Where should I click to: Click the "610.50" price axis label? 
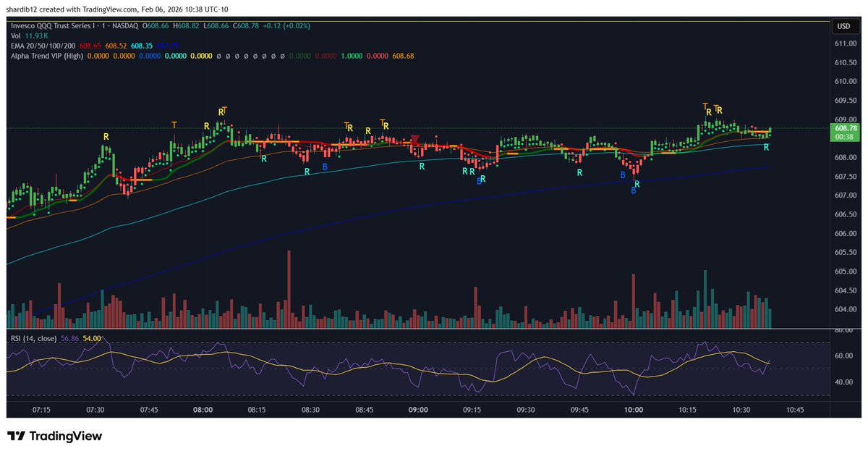click(x=846, y=62)
